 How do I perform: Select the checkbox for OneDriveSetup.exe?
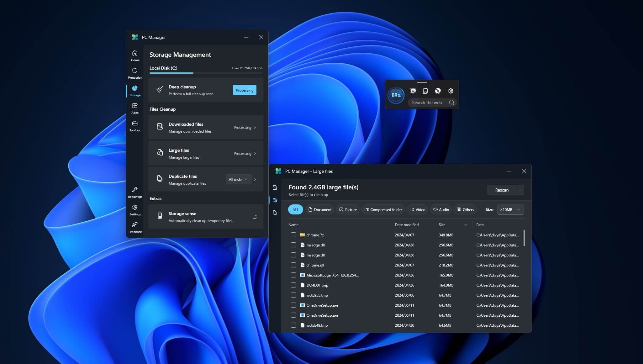pos(294,305)
